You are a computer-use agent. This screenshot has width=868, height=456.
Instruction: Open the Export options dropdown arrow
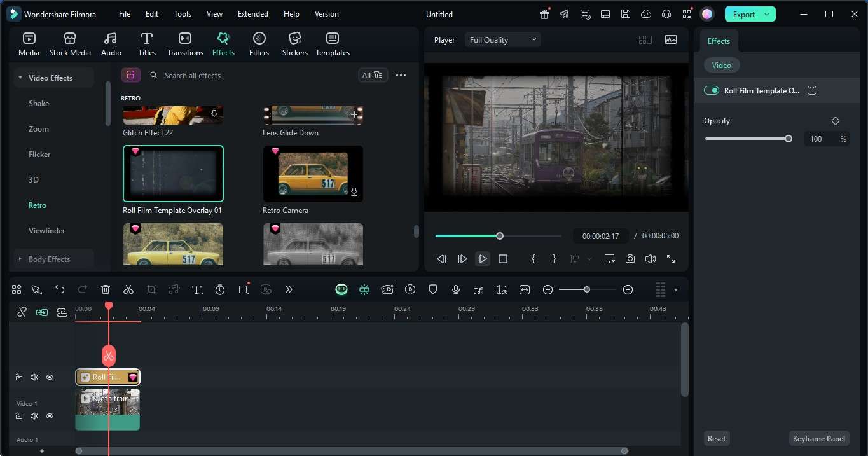(767, 14)
